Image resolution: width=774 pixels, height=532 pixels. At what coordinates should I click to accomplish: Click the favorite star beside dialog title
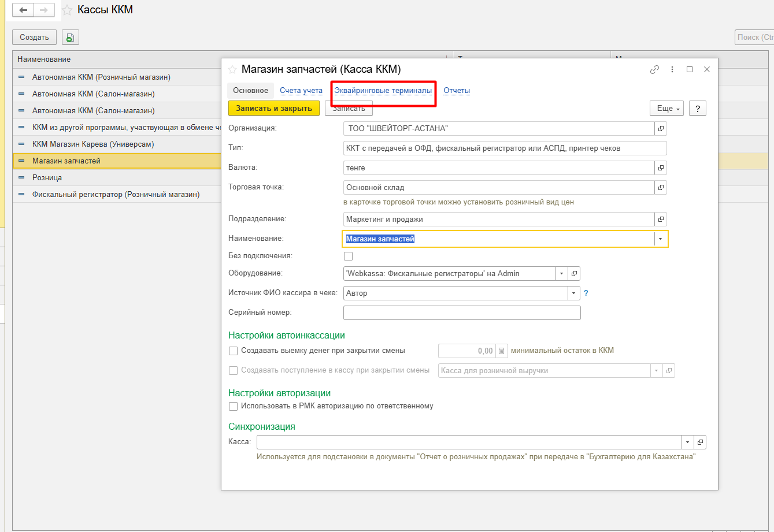coord(232,69)
